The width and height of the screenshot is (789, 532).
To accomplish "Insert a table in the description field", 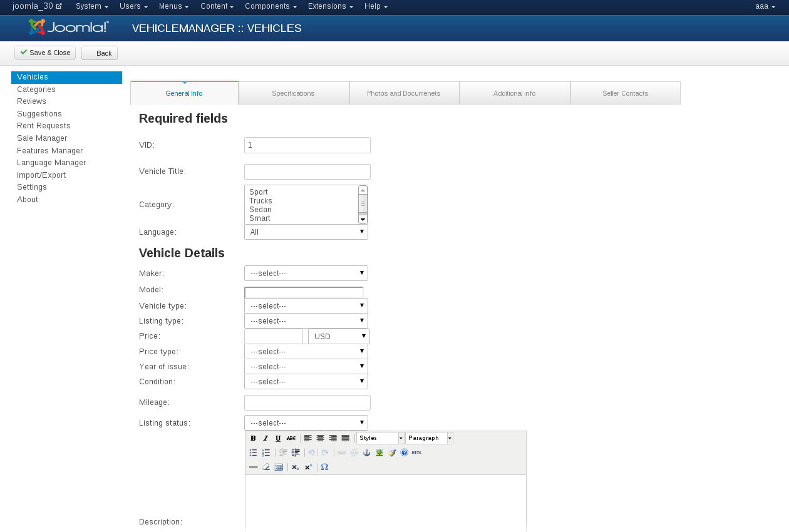I will click(279, 467).
